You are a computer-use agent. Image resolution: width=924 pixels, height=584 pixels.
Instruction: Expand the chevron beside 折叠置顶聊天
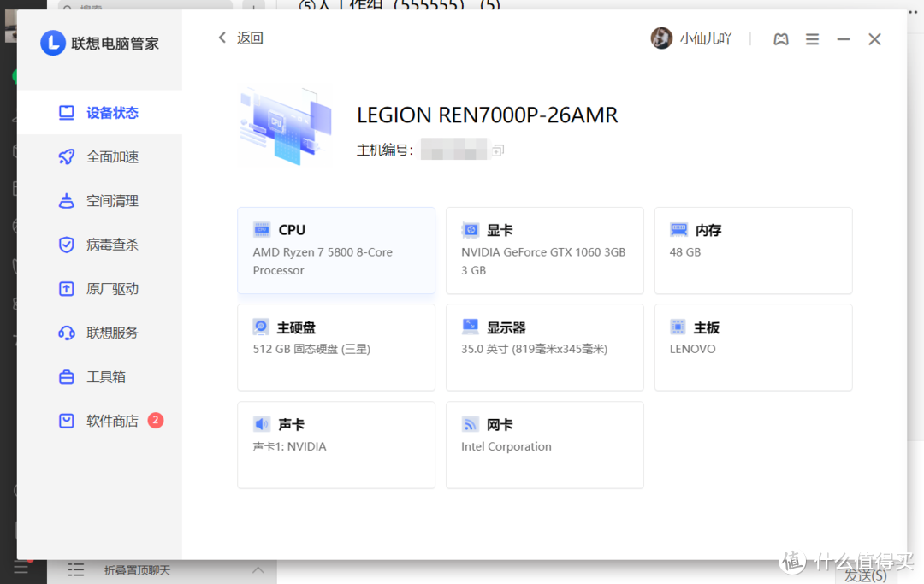click(258, 569)
